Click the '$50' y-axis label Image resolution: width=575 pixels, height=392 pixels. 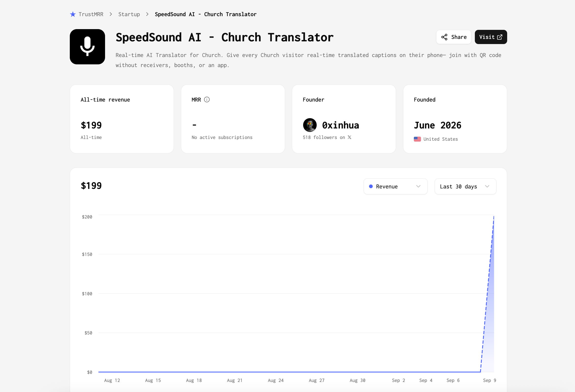pyautogui.click(x=88, y=333)
